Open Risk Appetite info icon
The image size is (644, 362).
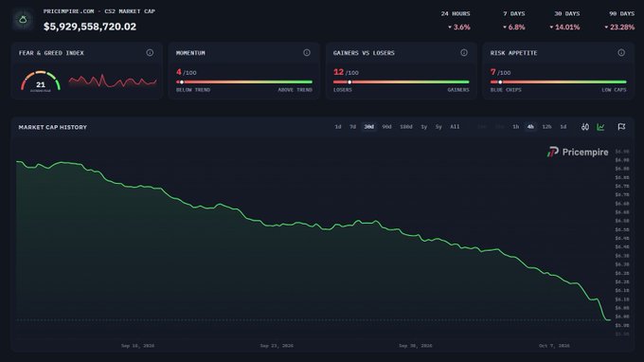coord(621,53)
